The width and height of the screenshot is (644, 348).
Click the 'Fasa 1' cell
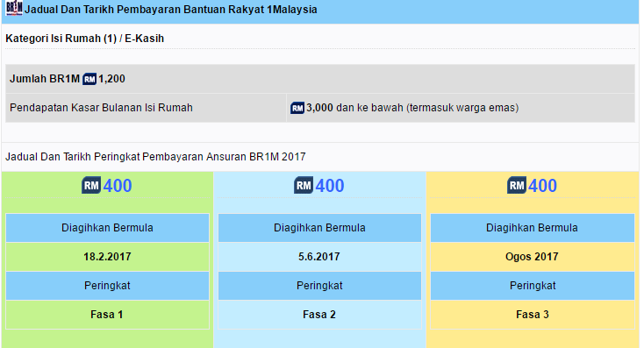(108, 315)
